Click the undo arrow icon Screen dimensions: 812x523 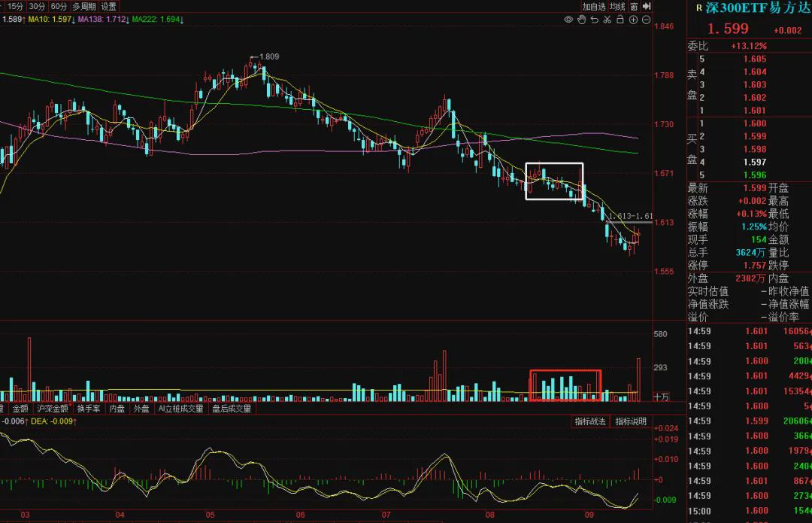(595, 20)
